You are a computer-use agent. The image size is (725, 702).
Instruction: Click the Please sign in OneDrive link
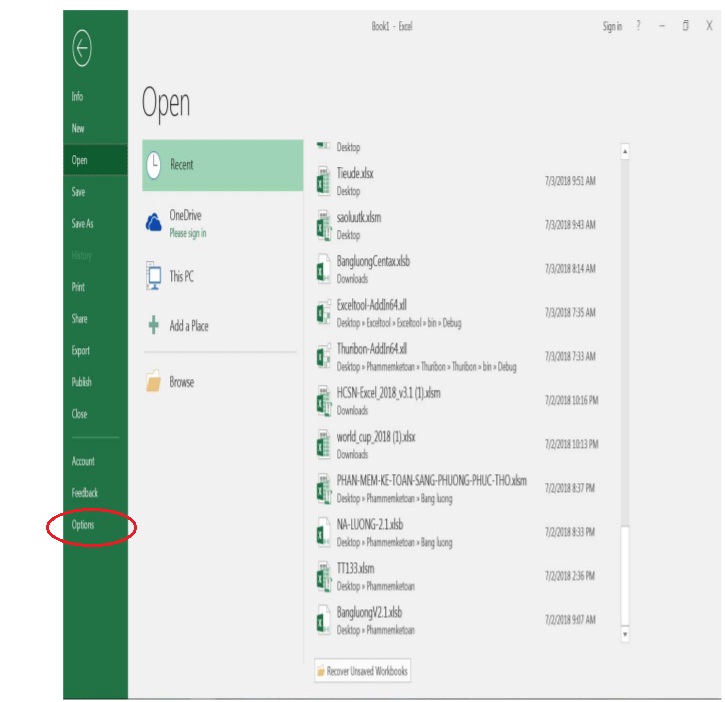click(x=188, y=233)
